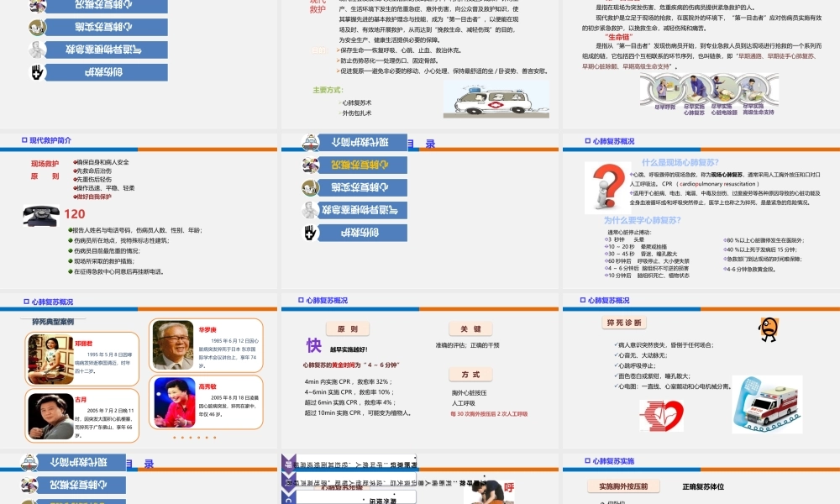Viewport: 840px width, 504px height.
Task: Click the ambulance icon beside 现代救护简介 menu item
Action: [310, 140]
